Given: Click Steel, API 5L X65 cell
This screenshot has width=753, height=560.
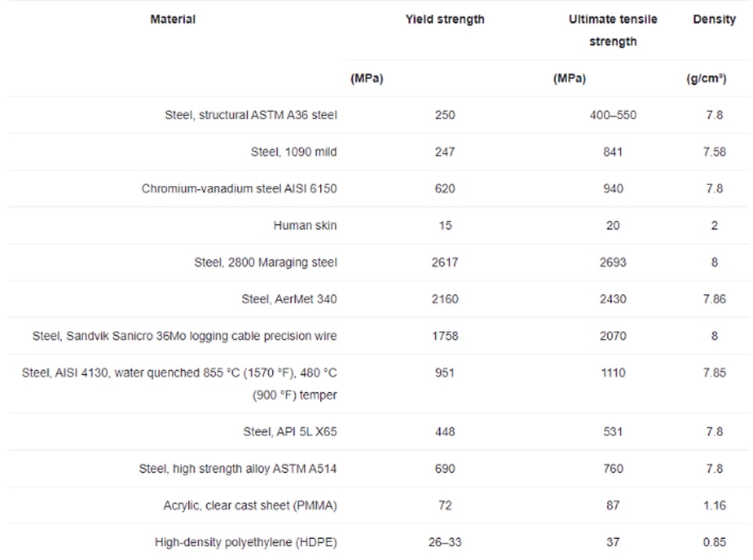Looking at the screenshot, I should 289,432.
